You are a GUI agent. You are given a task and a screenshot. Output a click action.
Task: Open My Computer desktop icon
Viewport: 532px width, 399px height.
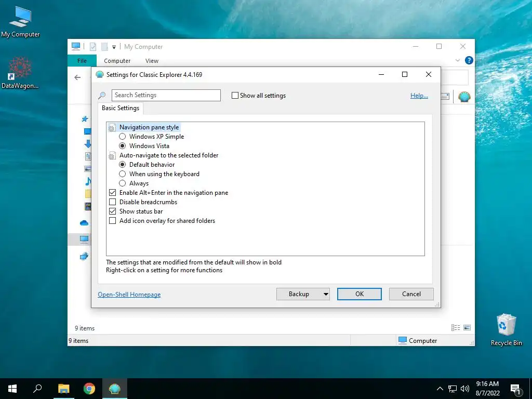(x=20, y=22)
